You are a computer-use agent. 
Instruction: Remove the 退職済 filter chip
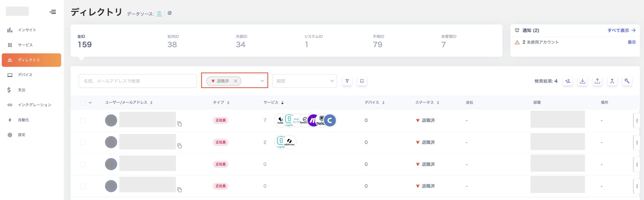click(235, 81)
